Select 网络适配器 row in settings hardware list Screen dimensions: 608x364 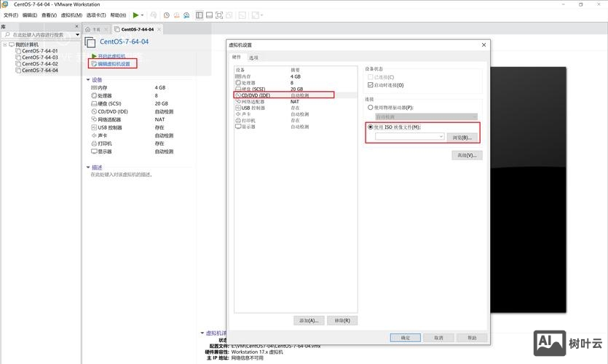296,102
